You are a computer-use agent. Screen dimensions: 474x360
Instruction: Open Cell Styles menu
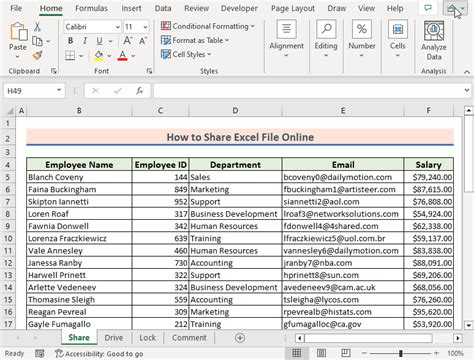pos(186,54)
